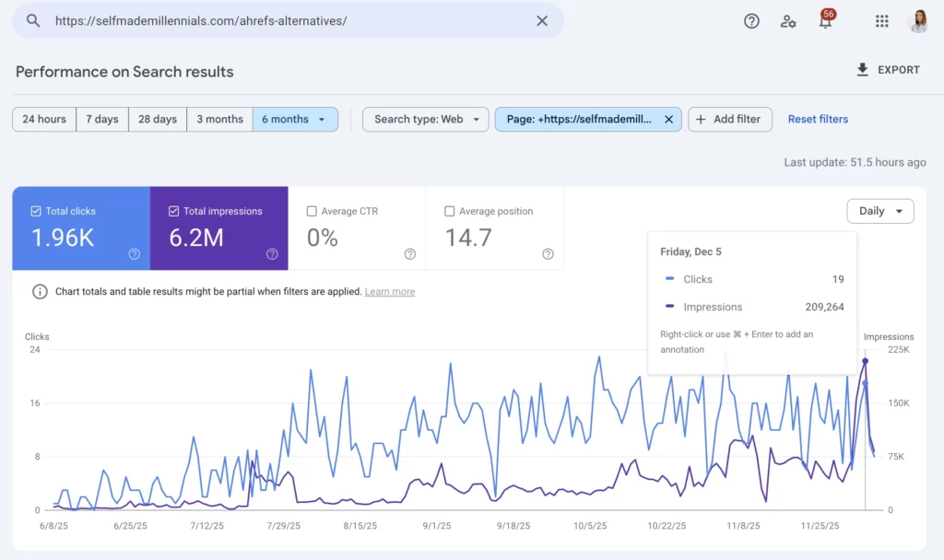This screenshot has height=560, width=944.
Task: Remove the Page filter chip with X
Action: [668, 119]
